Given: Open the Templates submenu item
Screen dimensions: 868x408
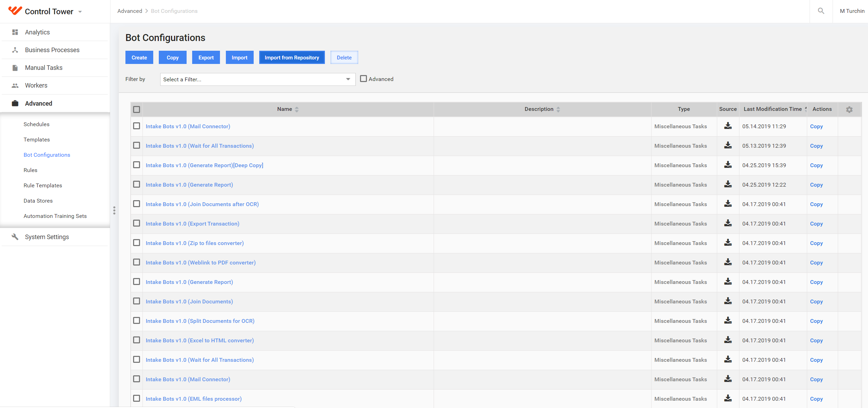Looking at the screenshot, I should coord(36,140).
